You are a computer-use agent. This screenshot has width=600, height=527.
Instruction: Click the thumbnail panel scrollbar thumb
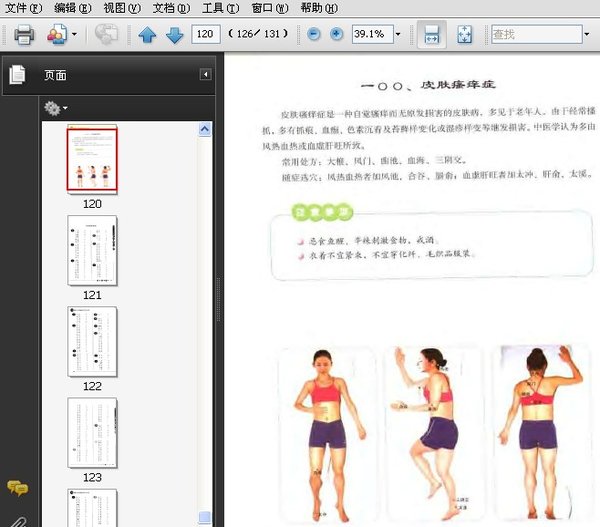click(205, 517)
